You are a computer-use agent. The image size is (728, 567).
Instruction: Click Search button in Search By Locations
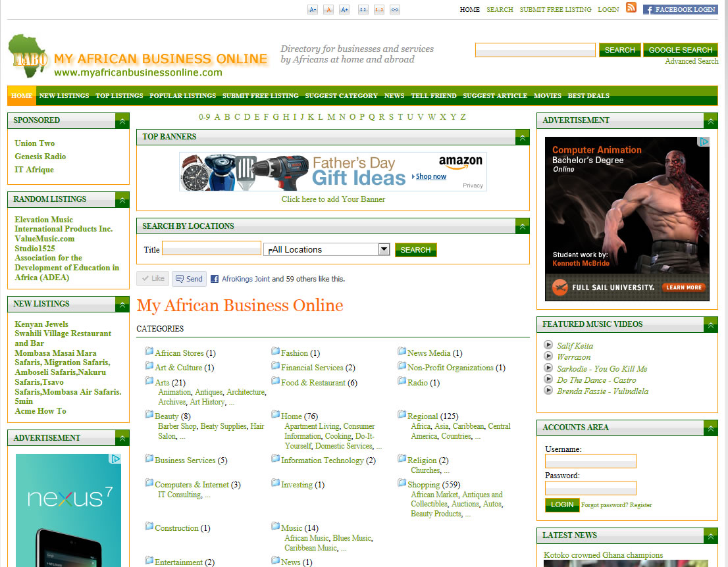point(415,250)
